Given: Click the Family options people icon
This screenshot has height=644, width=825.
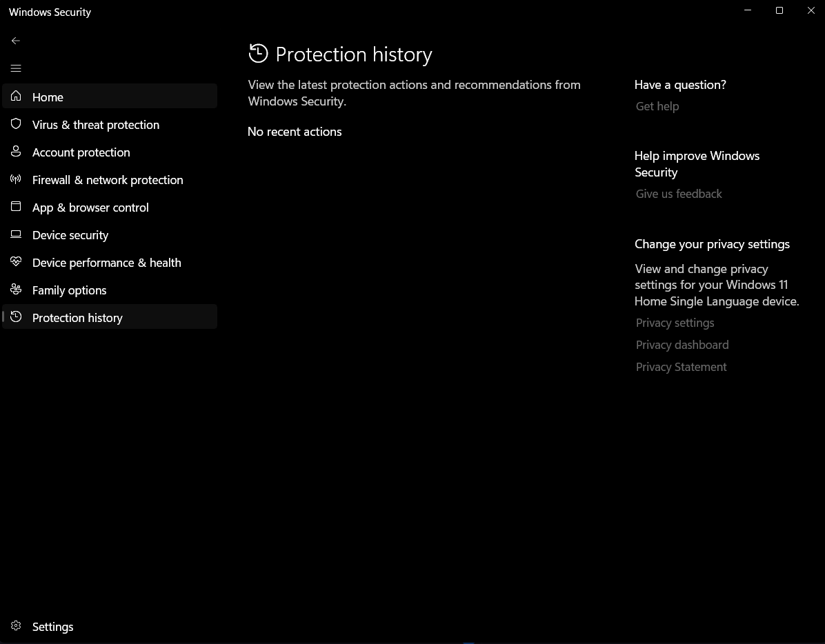Looking at the screenshot, I should click(16, 289).
